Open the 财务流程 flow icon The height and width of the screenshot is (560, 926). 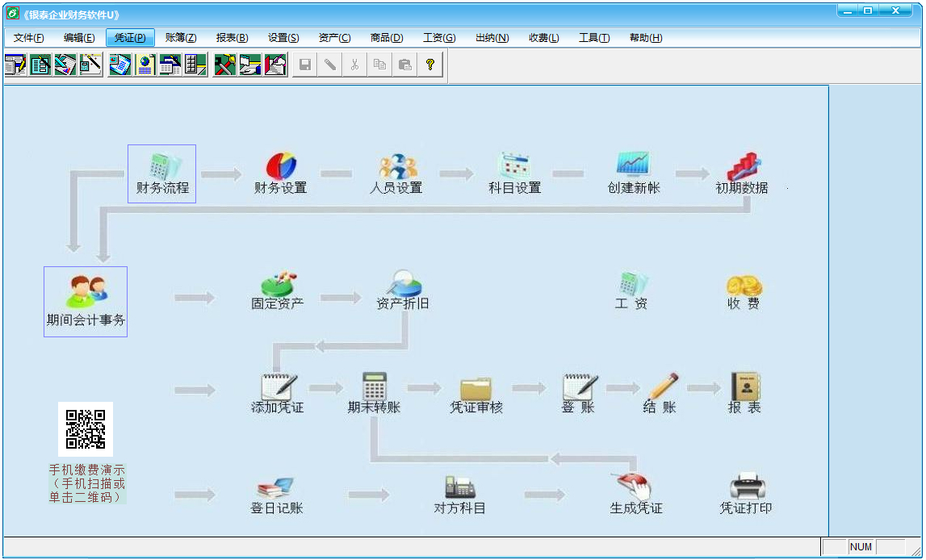click(161, 173)
